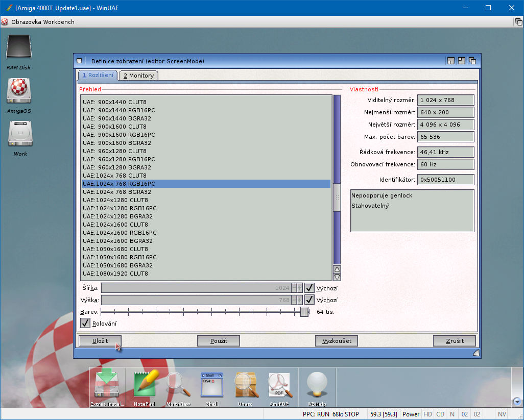Open the RAM Disk desktop icon
The image size is (524, 420).
[18, 48]
